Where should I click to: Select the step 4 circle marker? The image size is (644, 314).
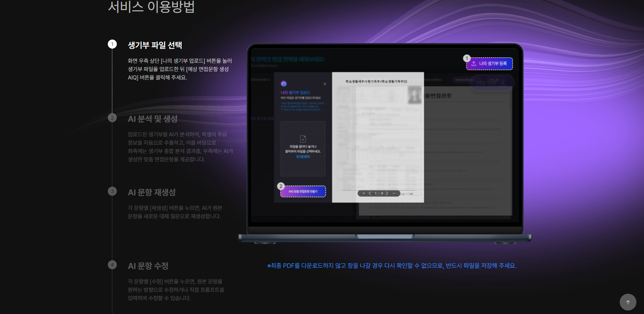click(112, 265)
